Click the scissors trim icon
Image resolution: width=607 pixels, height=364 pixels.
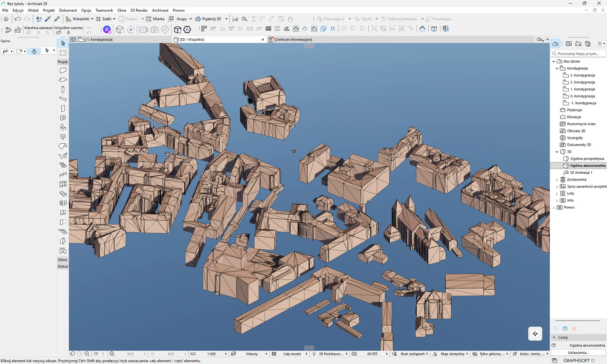pos(235,19)
